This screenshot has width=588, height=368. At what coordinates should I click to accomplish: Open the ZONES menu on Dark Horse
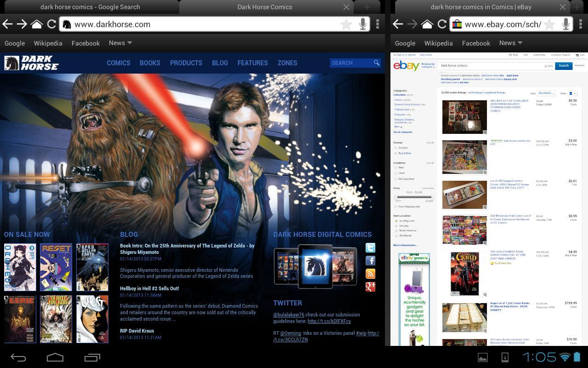click(x=287, y=63)
